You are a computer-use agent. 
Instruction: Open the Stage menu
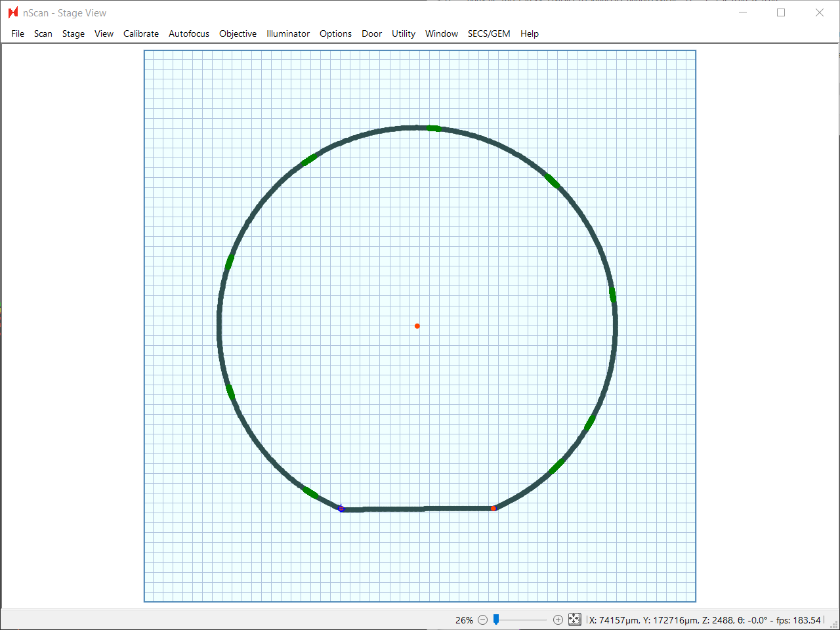(x=73, y=33)
